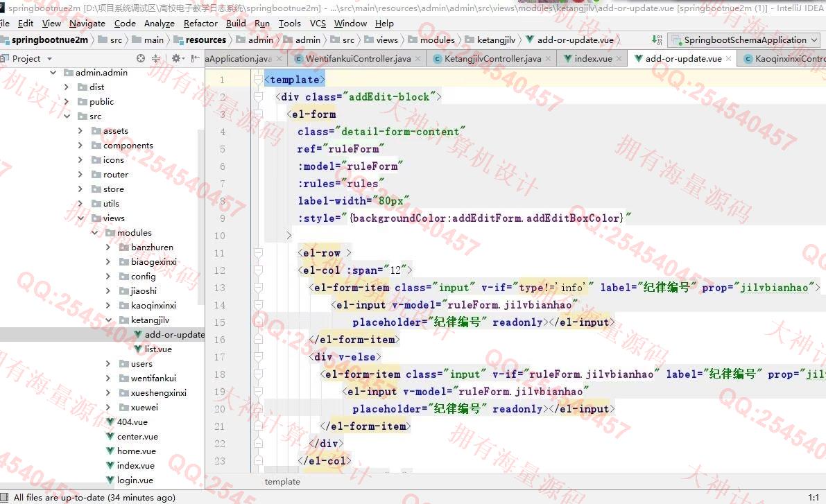
Task: Click the scroll-from-source crosshair icon
Action: (x=141, y=59)
